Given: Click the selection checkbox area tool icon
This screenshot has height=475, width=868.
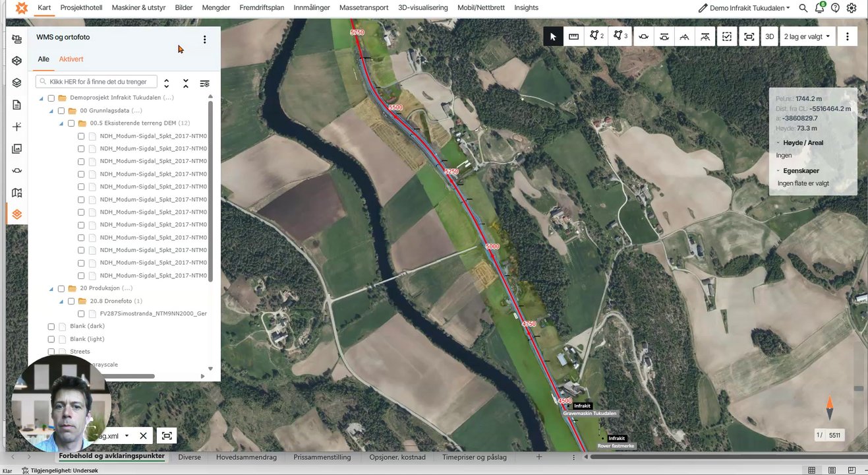Looking at the screenshot, I should [727, 37].
